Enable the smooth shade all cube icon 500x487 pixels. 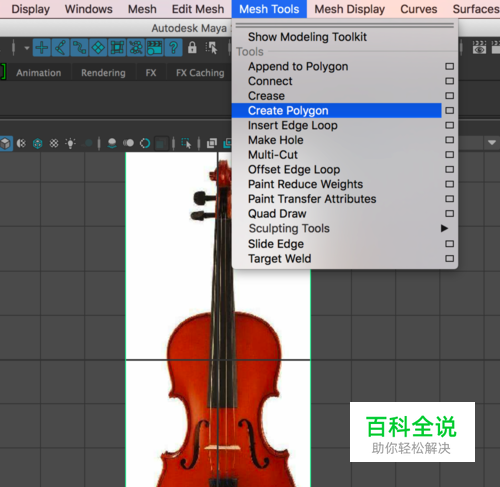(x=6, y=143)
